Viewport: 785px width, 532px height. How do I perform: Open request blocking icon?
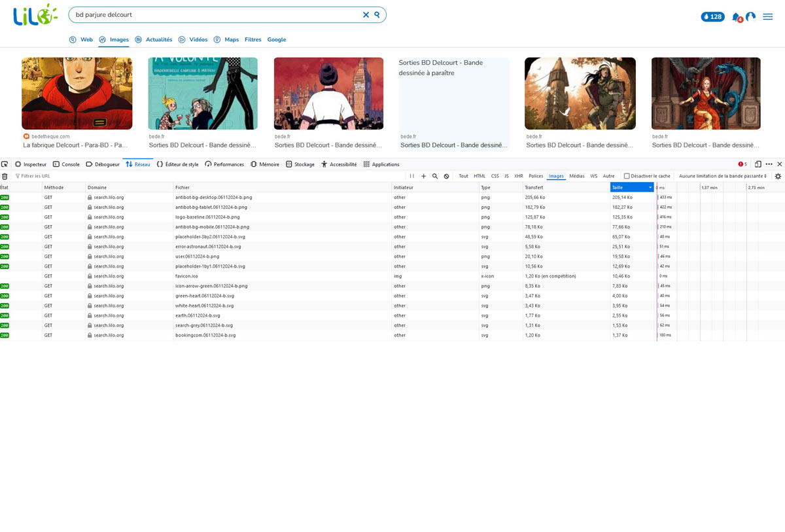coord(446,176)
